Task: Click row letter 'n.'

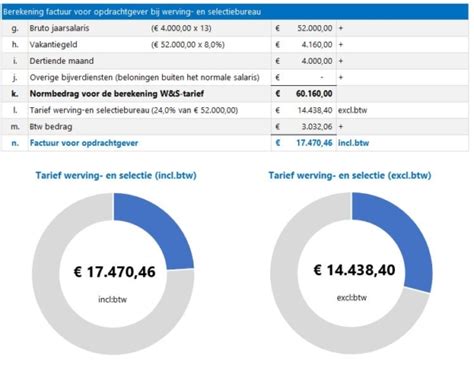Action: pyautogui.click(x=15, y=143)
